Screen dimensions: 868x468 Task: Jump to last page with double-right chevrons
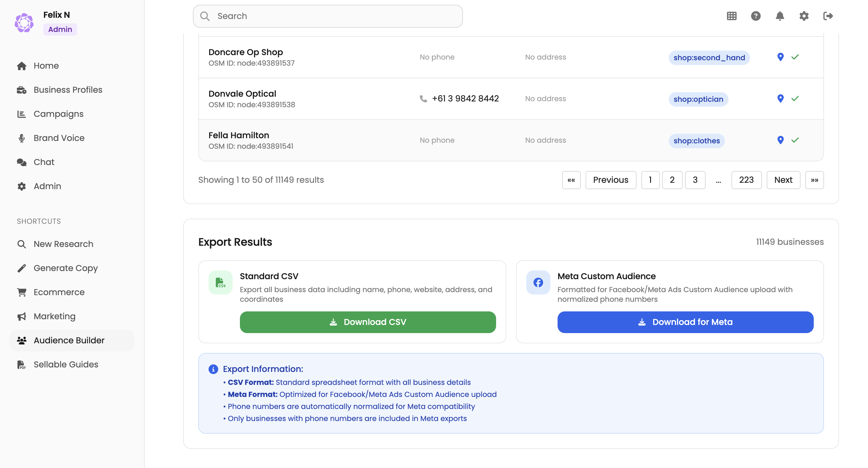pos(814,180)
